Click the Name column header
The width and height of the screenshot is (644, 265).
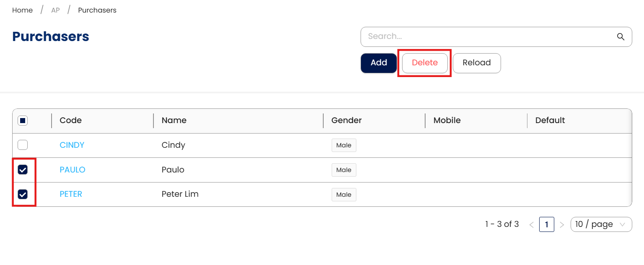(x=174, y=121)
